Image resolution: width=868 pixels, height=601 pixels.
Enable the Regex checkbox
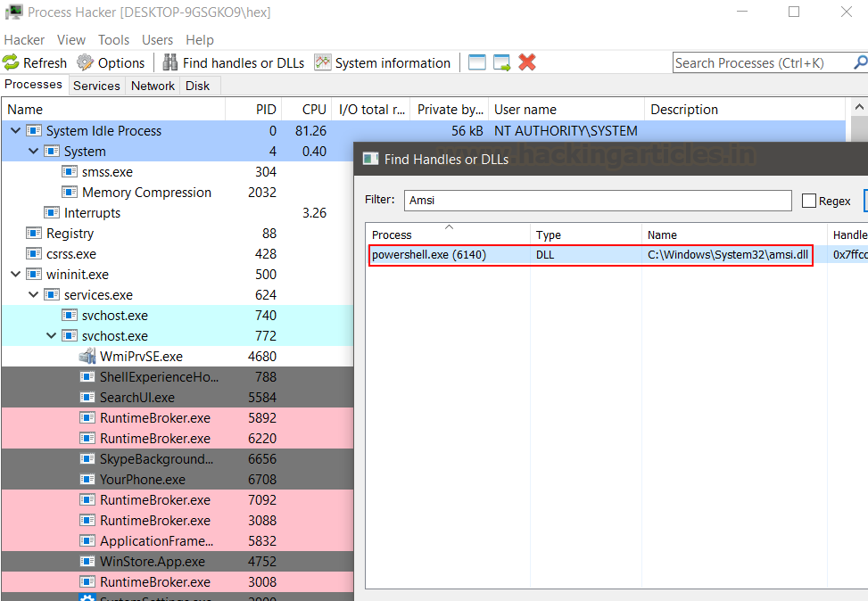(x=809, y=201)
